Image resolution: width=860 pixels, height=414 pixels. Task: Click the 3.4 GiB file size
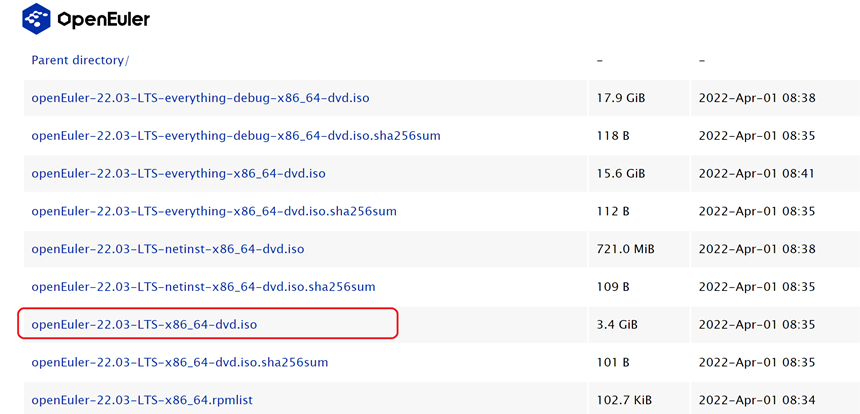613,324
